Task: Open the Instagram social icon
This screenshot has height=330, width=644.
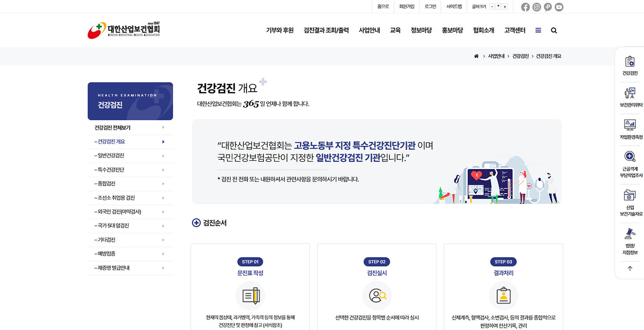Action: click(537, 7)
